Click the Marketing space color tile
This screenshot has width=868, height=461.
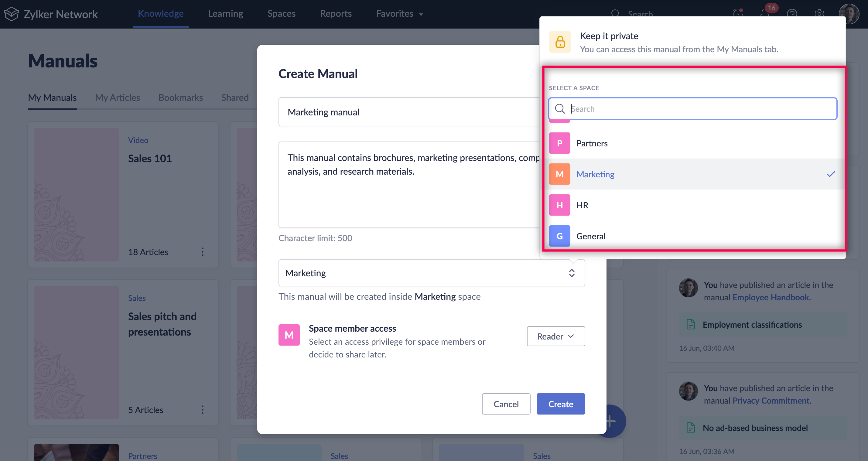click(x=559, y=174)
